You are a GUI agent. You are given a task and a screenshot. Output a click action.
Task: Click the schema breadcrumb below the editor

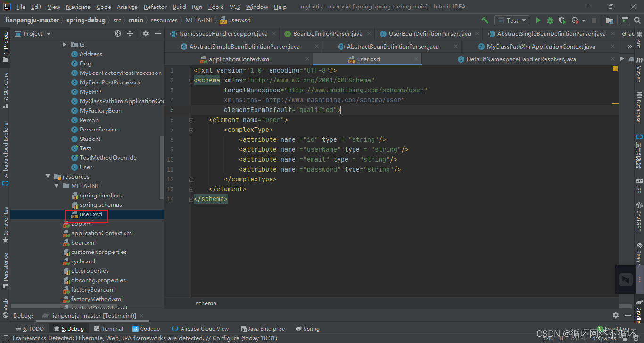(206, 303)
